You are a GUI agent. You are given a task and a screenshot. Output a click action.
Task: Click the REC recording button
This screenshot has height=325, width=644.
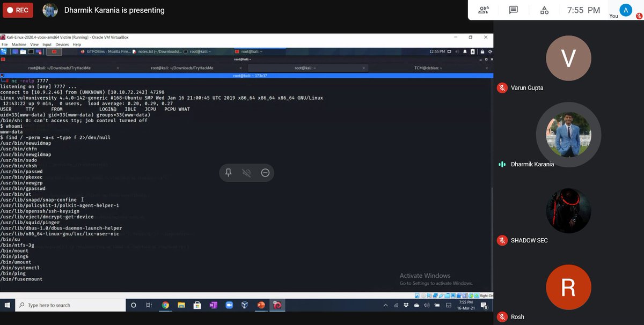point(17,10)
